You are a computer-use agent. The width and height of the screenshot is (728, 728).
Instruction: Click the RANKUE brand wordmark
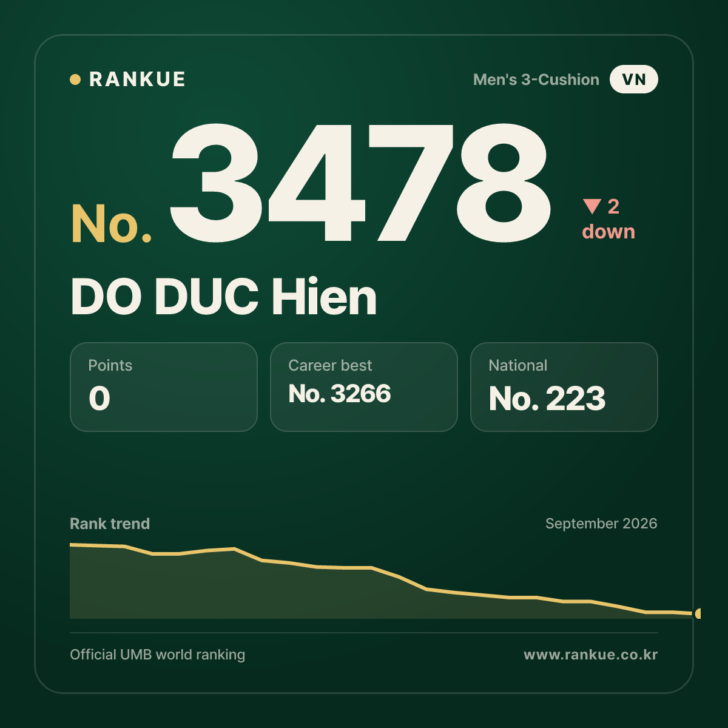click(137, 79)
